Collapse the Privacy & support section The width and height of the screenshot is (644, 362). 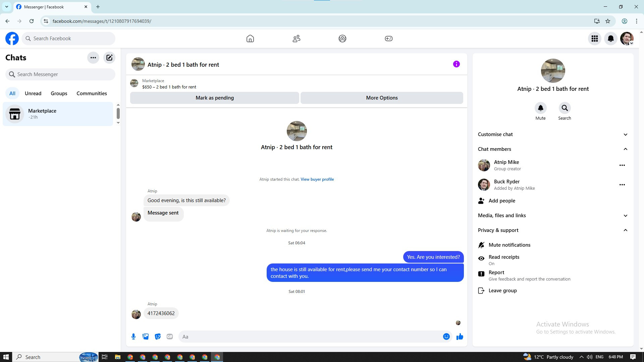(x=553, y=230)
